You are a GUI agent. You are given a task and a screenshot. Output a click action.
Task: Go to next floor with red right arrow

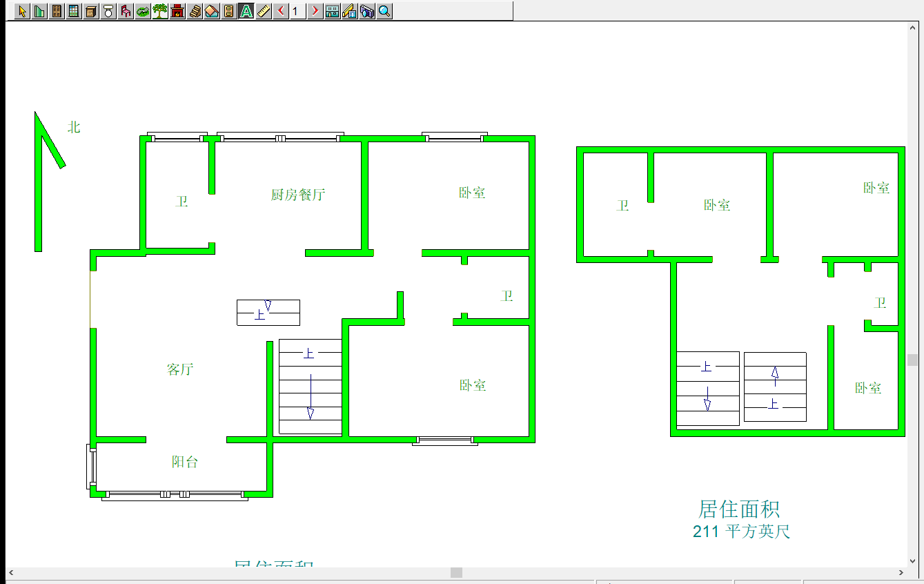[315, 11]
